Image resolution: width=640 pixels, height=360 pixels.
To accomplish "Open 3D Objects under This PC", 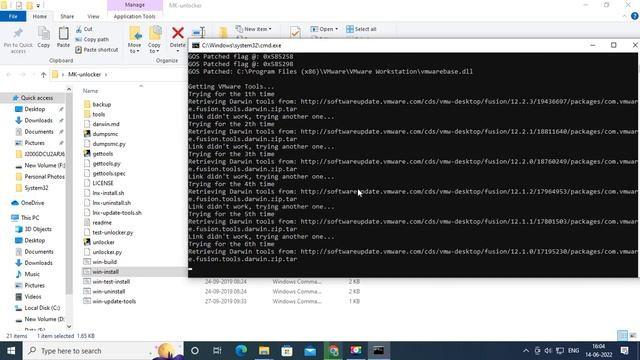I will [x=38, y=229].
